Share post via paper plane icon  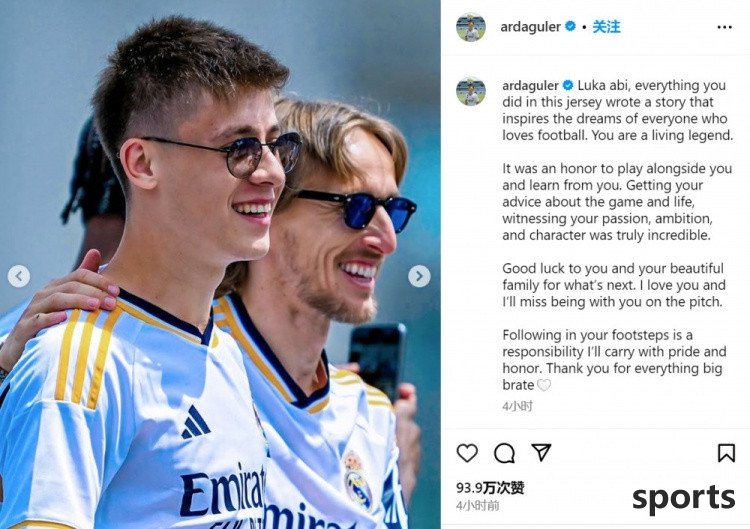coord(541,452)
